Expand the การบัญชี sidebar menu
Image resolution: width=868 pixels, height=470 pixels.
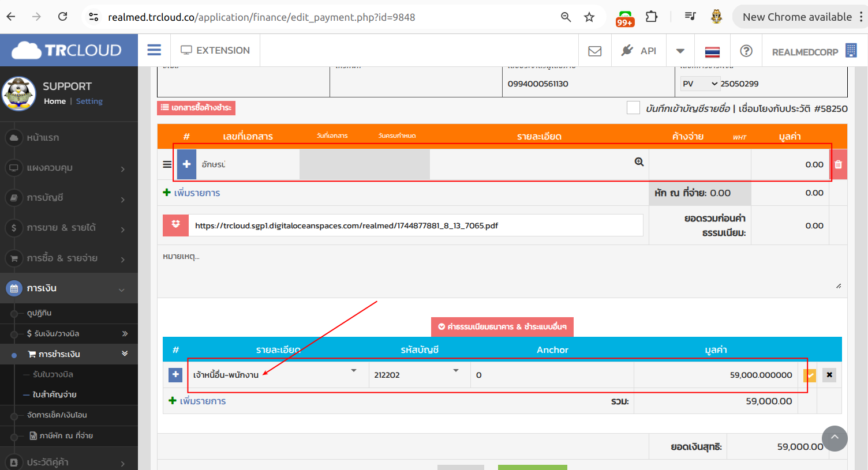click(x=69, y=198)
